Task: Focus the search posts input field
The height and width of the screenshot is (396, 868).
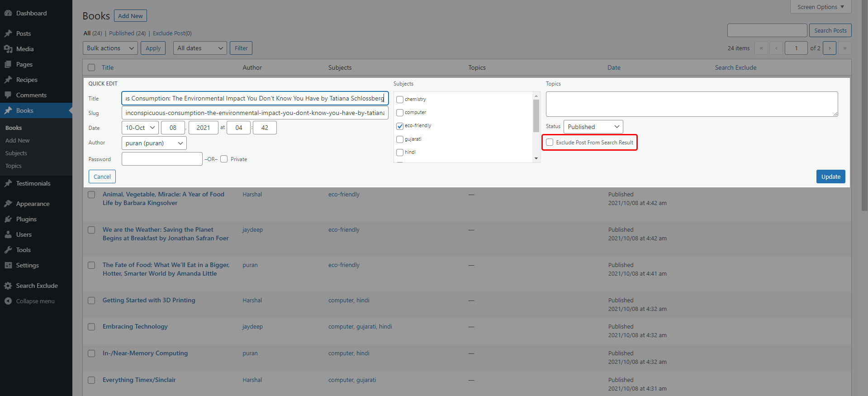Action: point(767,30)
